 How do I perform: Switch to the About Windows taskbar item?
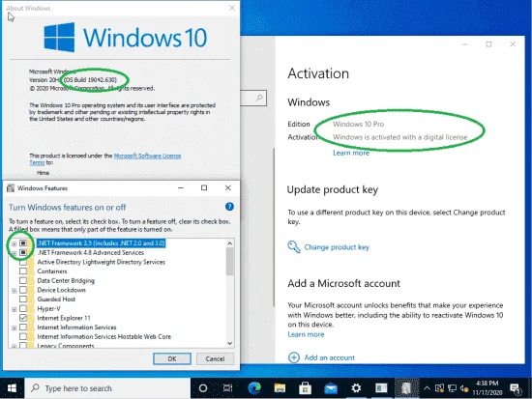[381, 388]
